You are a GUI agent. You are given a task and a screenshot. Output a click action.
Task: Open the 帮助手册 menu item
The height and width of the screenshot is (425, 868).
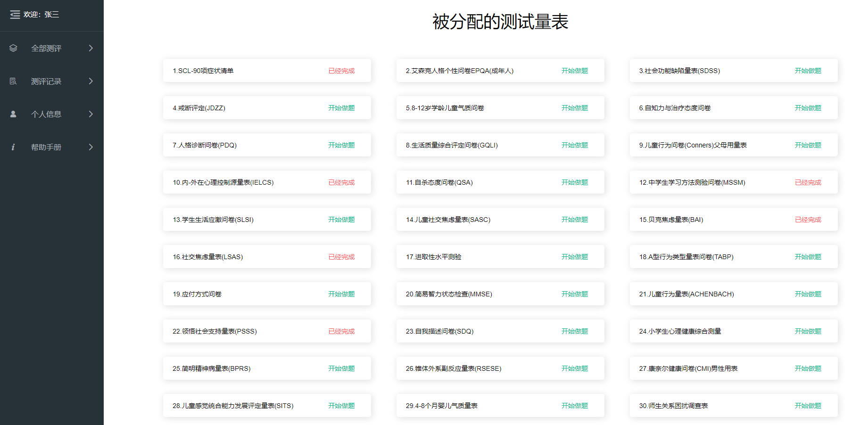coord(52,147)
